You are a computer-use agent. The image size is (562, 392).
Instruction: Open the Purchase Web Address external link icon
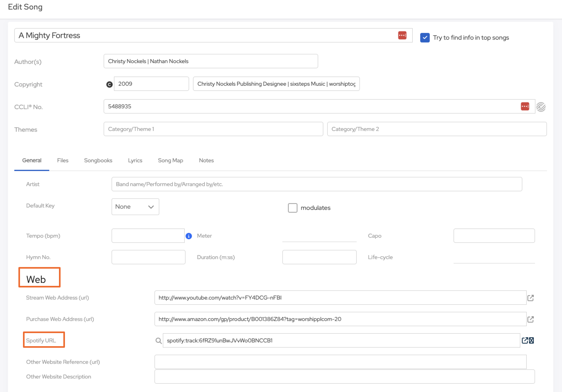click(530, 319)
